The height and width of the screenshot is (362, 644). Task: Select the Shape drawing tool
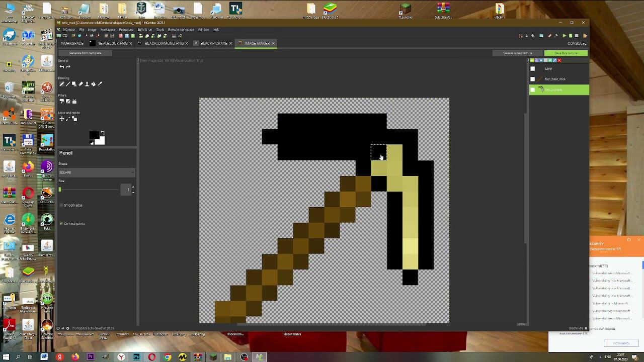pyautogui.click(x=74, y=84)
